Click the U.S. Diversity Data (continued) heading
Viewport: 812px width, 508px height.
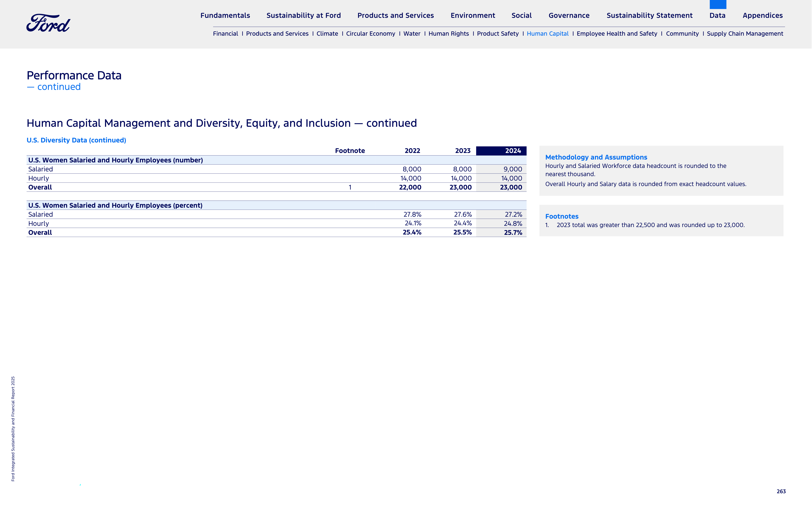(x=76, y=140)
